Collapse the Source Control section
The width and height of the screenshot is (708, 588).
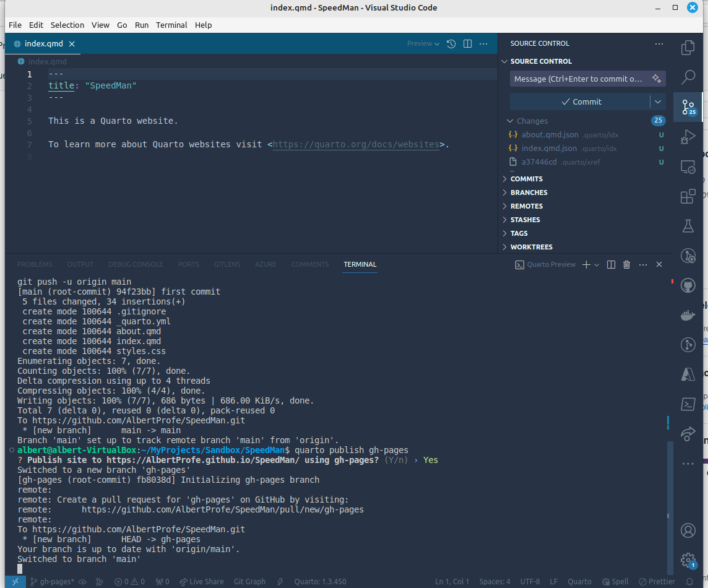click(x=505, y=61)
